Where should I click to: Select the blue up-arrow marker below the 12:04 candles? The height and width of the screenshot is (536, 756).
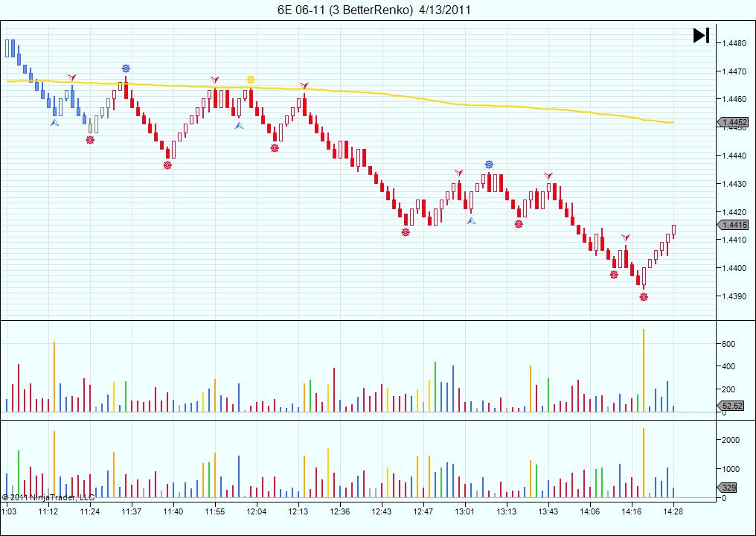[239, 125]
